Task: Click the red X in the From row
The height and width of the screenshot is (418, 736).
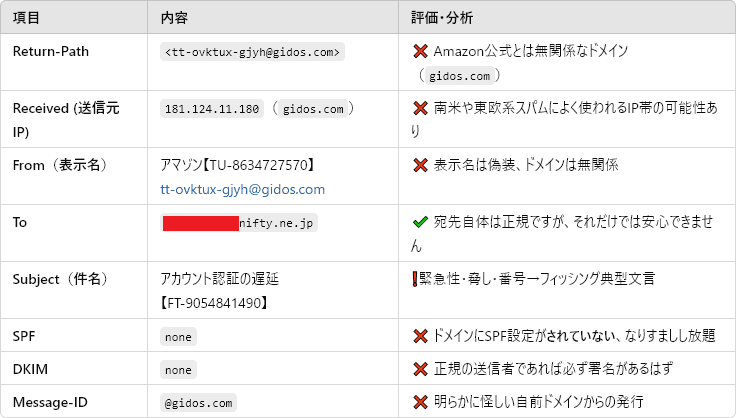Action: 420,164
